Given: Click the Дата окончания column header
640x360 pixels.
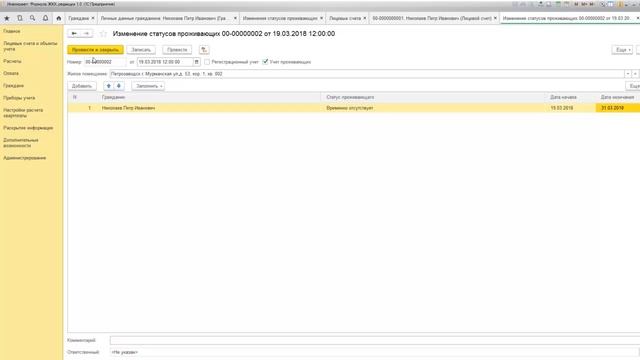Looking at the screenshot, I should click(618, 97).
